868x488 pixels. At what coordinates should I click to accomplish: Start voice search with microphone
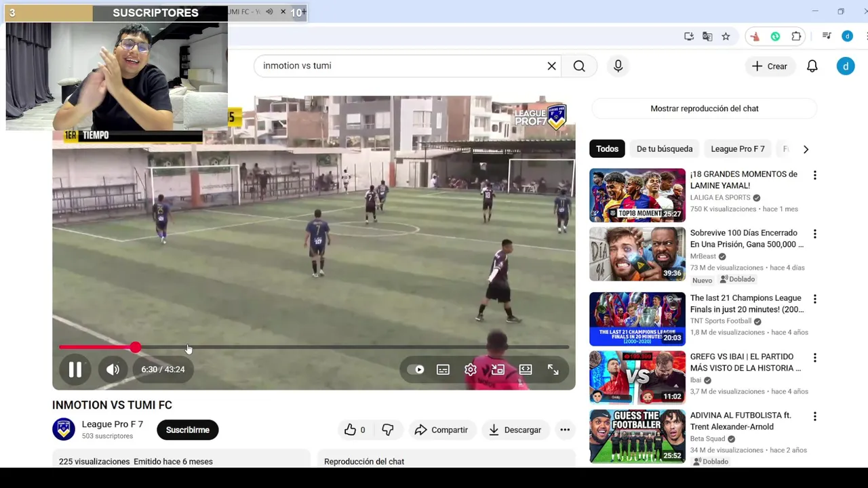point(618,66)
